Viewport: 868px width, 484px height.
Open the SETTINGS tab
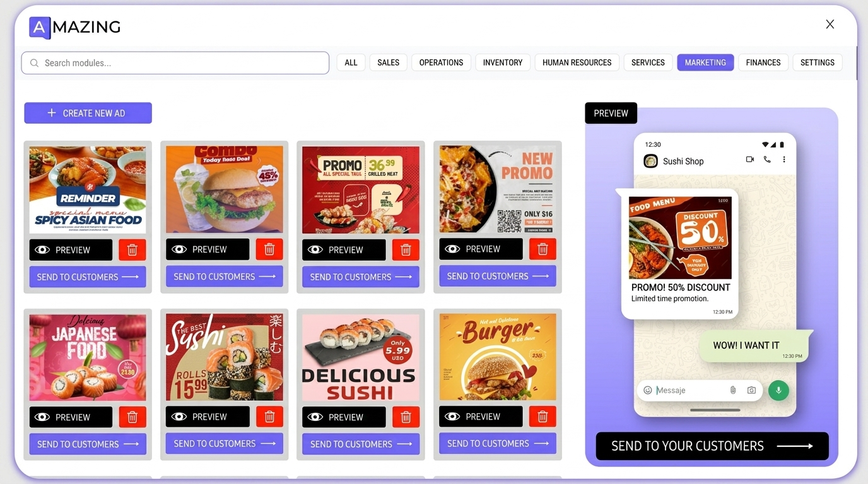818,62
